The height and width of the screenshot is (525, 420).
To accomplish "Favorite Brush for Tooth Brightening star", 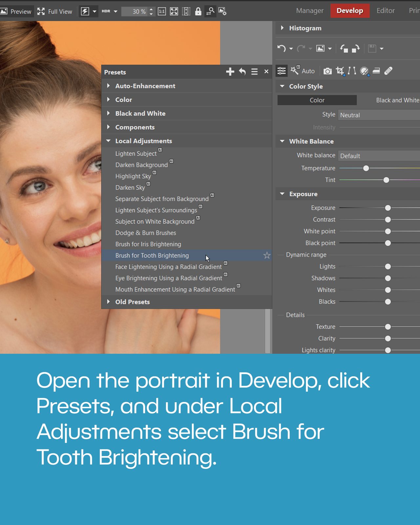I will pyautogui.click(x=267, y=255).
